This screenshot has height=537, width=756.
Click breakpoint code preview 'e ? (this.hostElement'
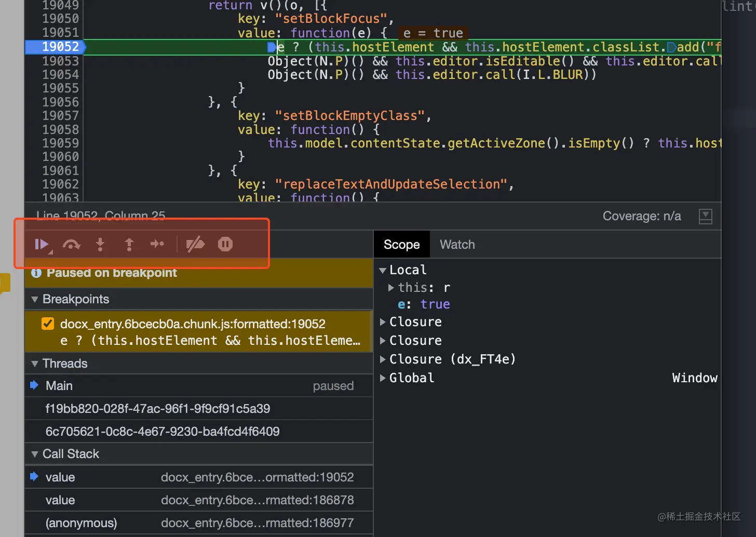point(210,341)
